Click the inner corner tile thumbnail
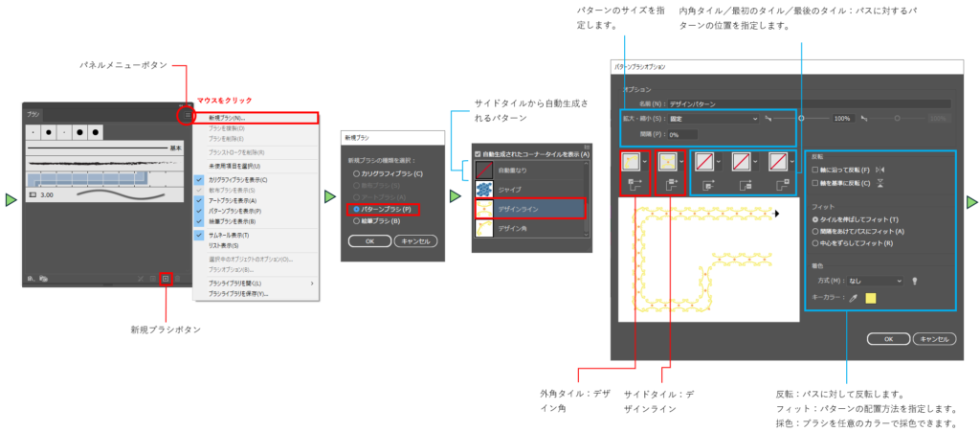 [705, 161]
